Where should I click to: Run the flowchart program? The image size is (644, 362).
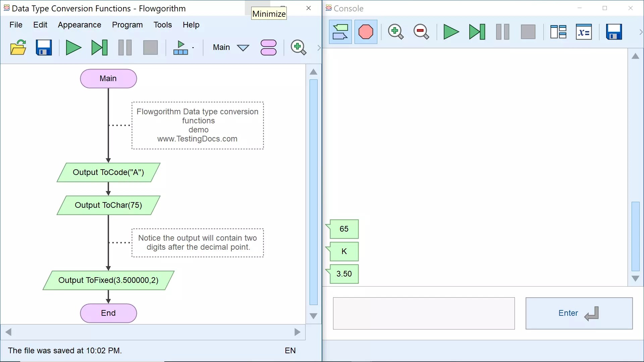click(73, 48)
